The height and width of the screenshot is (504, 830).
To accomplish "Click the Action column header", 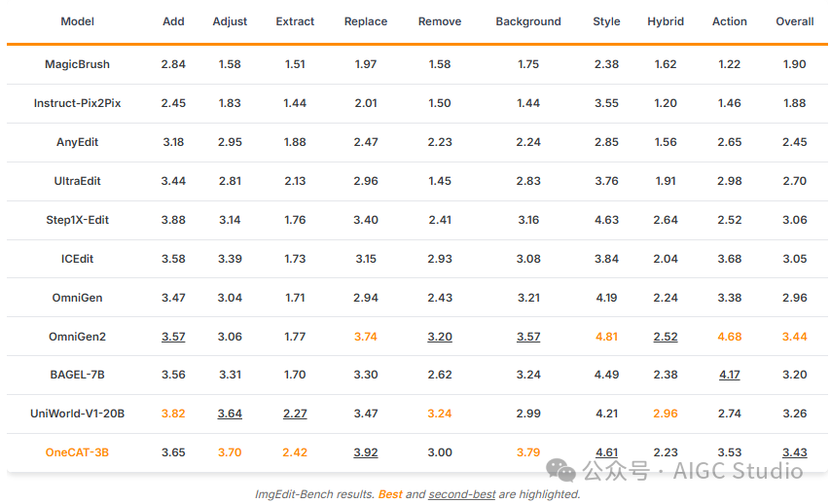I will (730, 21).
